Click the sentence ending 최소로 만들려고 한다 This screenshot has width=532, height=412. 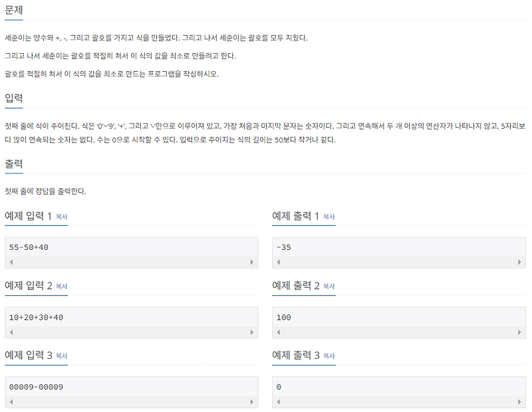tap(120, 56)
